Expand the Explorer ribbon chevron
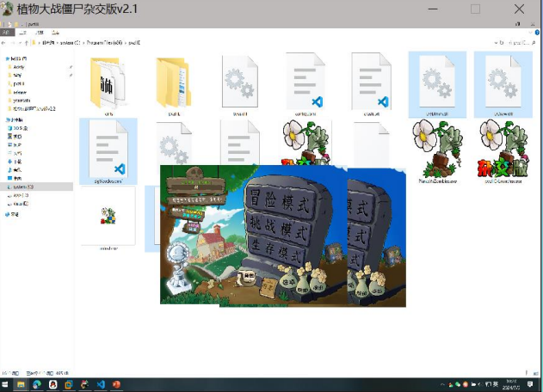The width and height of the screenshot is (543, 392). (531, 33)
